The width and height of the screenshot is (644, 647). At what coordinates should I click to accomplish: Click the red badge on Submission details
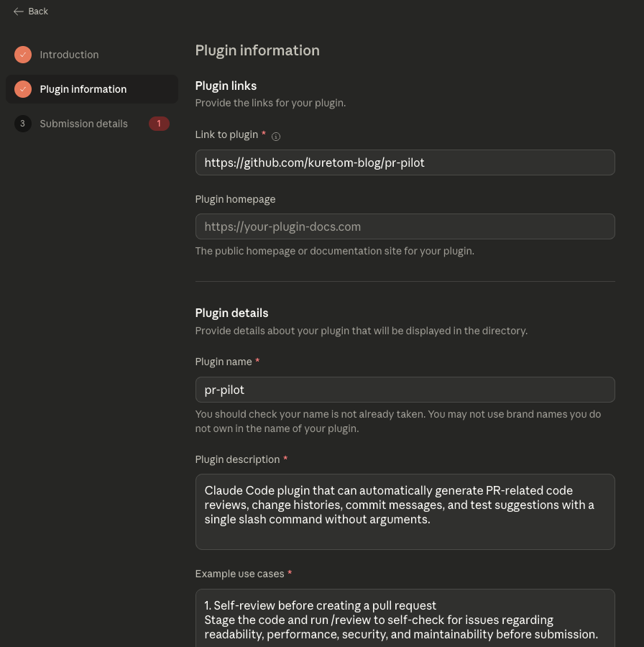coord(159,124)
